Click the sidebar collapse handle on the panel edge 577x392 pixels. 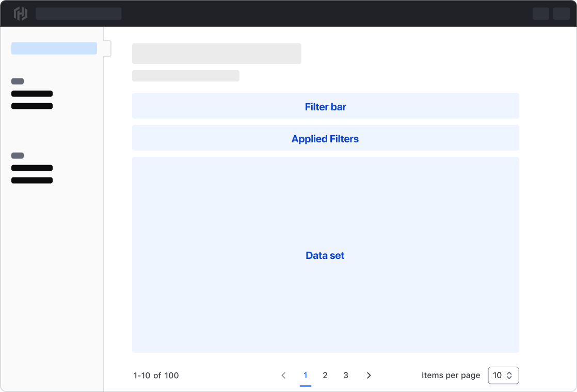pyautogui.click(x=107, y=47)
